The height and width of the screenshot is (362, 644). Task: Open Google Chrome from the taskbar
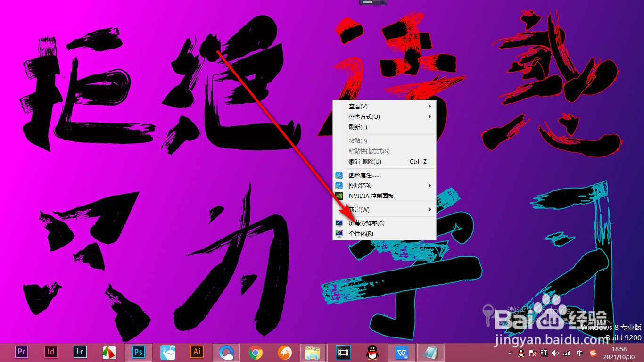pyautogui.click(x=255, y=352)
